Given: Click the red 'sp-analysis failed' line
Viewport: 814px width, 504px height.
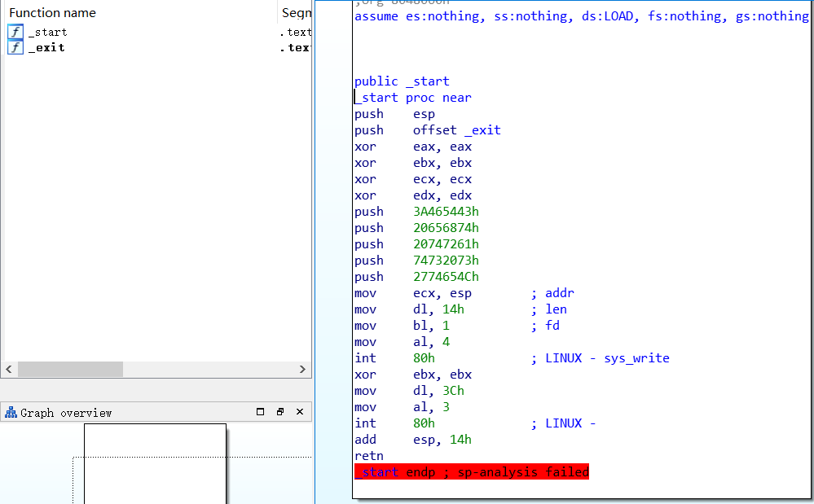Looking at the screenshot, I should point(472,472).
